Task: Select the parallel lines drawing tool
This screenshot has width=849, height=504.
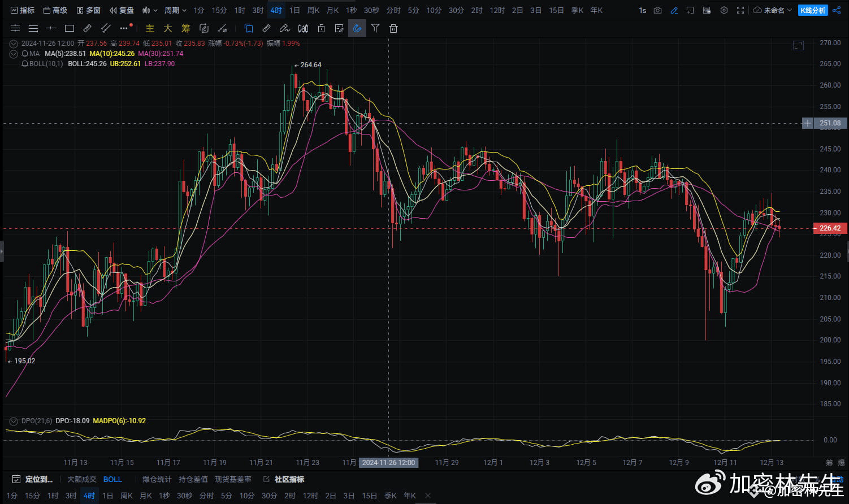Action: click(33, 28)
